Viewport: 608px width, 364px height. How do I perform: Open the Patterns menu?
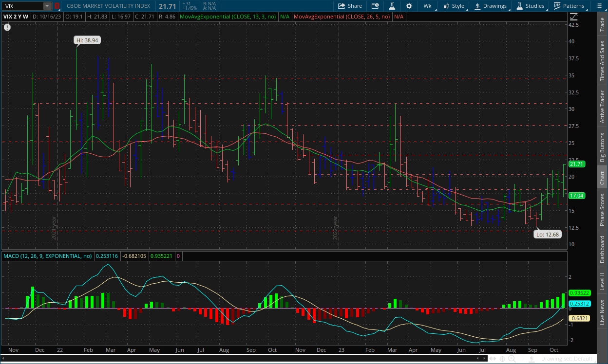point(569,6)
